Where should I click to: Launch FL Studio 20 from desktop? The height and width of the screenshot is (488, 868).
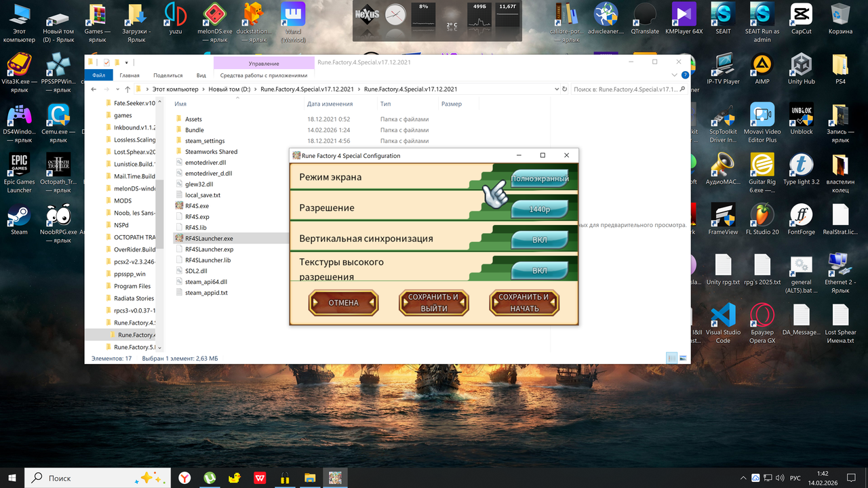tap(762, 219)
